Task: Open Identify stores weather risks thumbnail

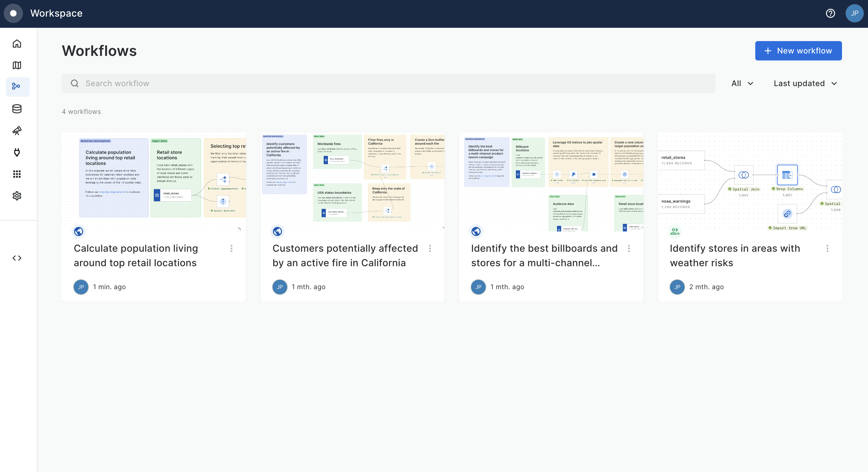Action: click(x=750, y=182)
